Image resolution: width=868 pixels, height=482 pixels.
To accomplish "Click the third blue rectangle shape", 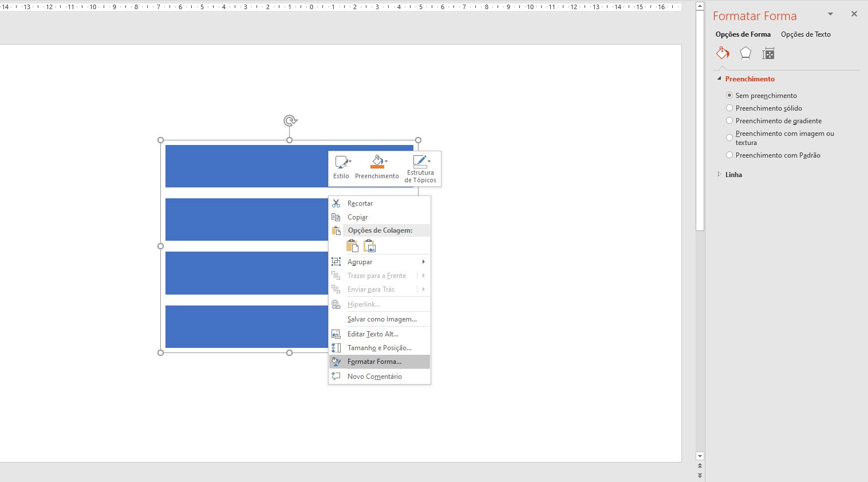I will pyautogui.click(x=246, y=273).
